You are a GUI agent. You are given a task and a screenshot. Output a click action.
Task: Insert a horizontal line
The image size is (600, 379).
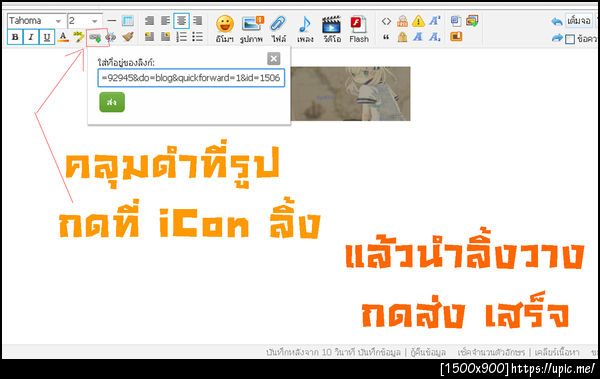[111, 21]
